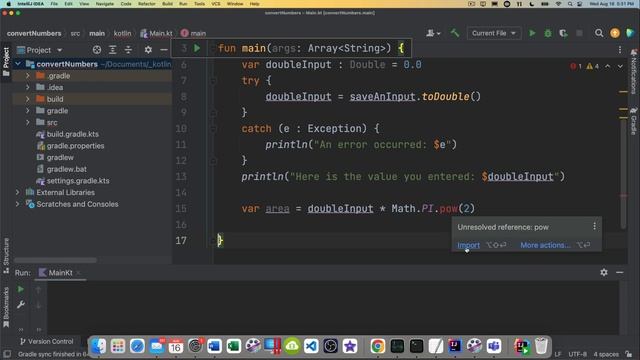Image resolution: width=640 pixels, height=360 pixels.
Task: Expand the build folder
Action: click(x=28, y=99)
